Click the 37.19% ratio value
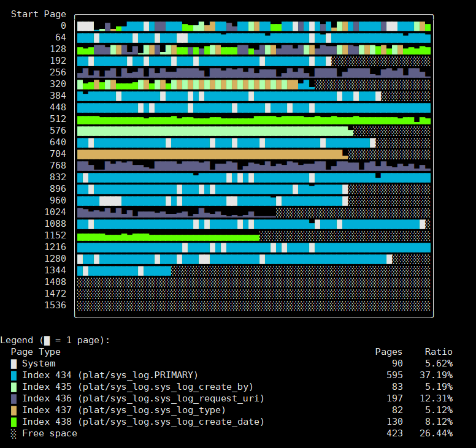The height and width of the screenshot is (448, 476). click(x=438, y=375)
